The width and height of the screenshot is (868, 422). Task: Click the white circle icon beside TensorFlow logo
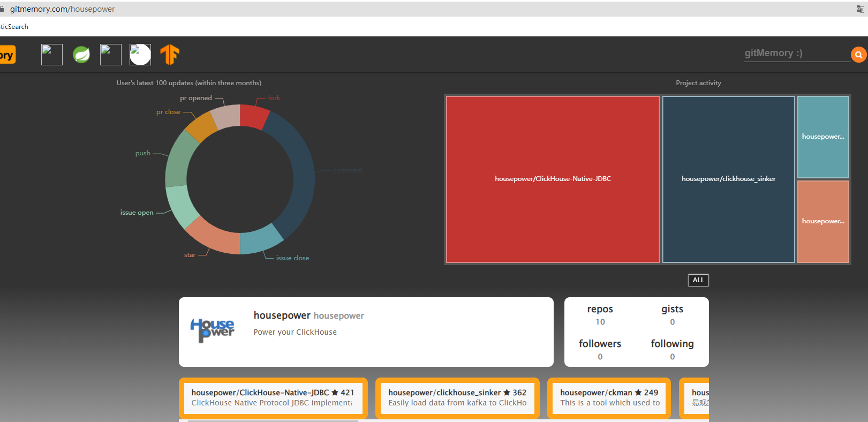pyautogui.click(x=140, y=55)
